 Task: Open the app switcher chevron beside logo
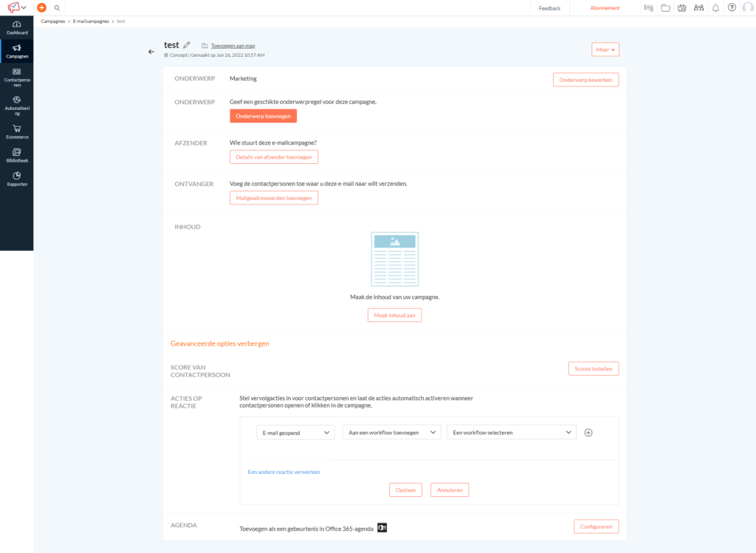(x=24, y=7)
